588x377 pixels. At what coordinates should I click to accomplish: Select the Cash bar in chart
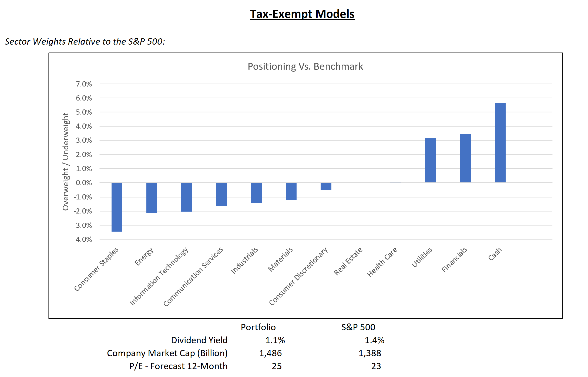click(x=500, y=143)
